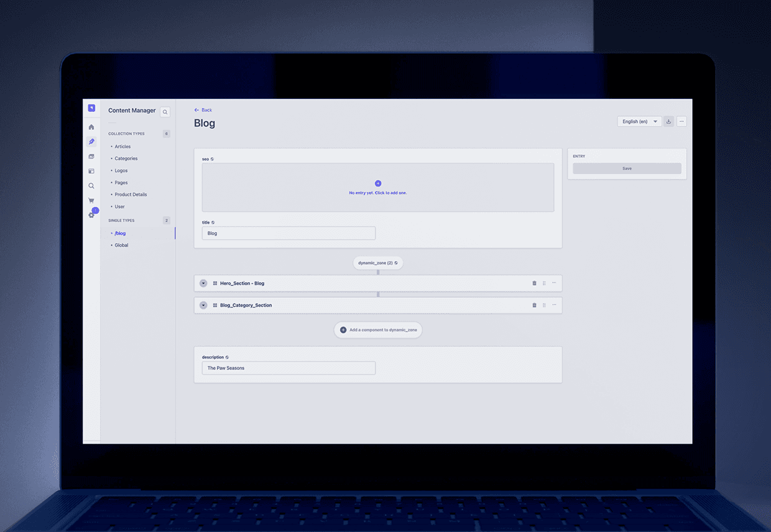Open Settings gear icon with notification badge
The width and height of the screenshot is (771, 532).
click(91, 215)
